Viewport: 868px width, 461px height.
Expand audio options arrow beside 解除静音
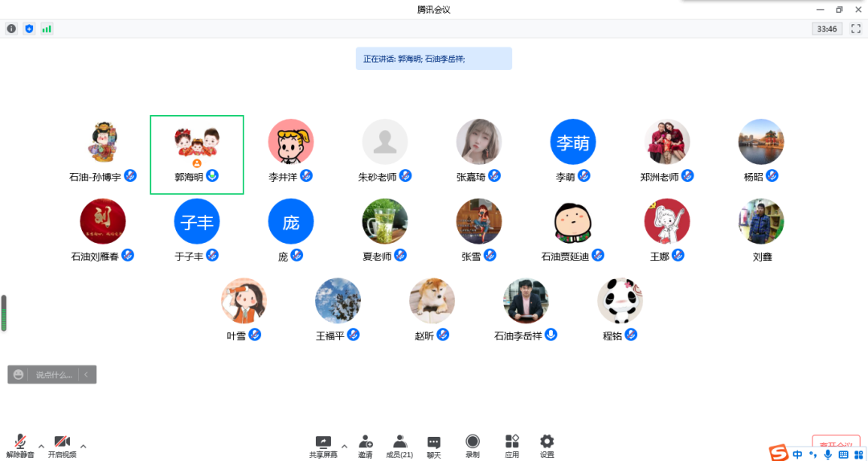click(x=41, y=446)
